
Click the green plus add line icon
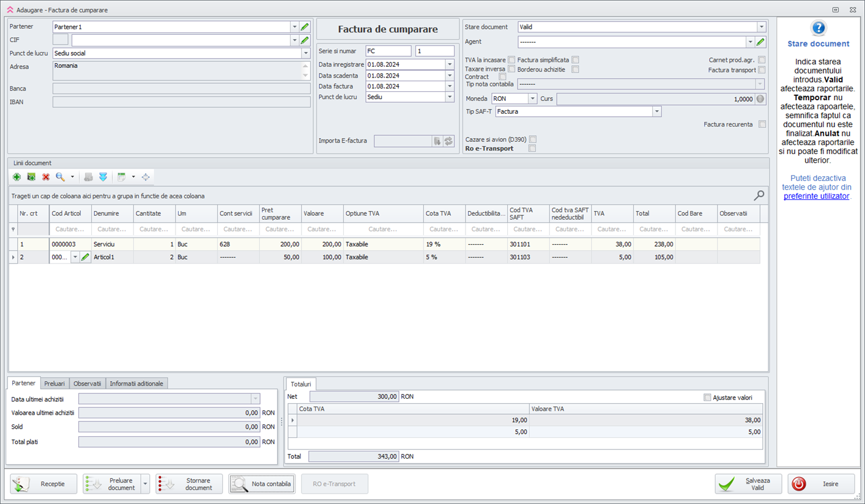coord(17,177)
